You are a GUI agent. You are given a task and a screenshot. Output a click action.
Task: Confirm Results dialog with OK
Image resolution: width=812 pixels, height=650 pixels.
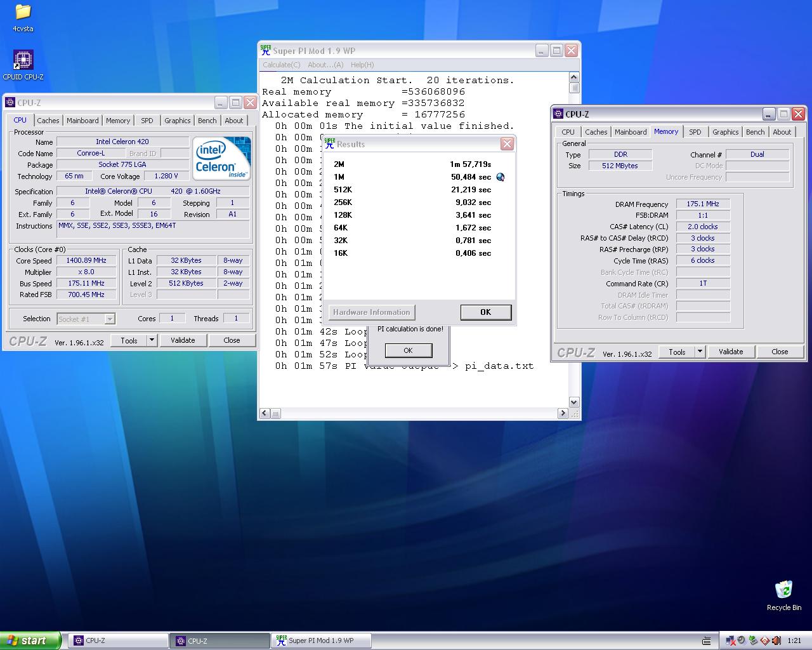point(485,312)
